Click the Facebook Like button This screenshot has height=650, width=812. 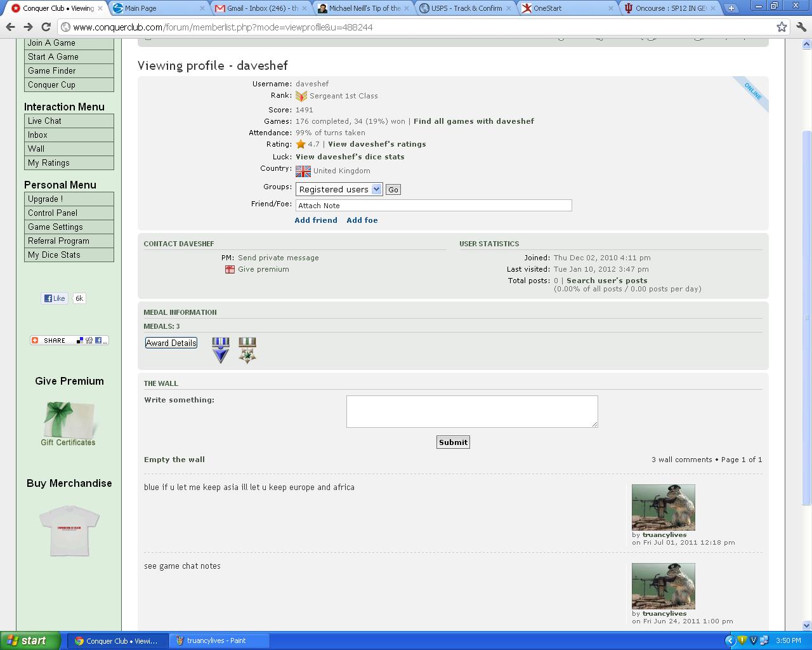pyautogui.click(x=55, y=298)
